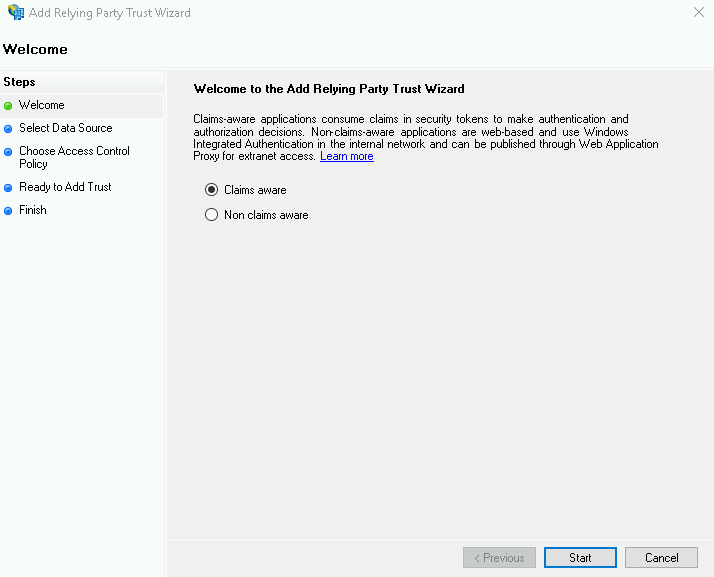
Task: Click the wizard icon in the title bar
Action: (16, 13)
